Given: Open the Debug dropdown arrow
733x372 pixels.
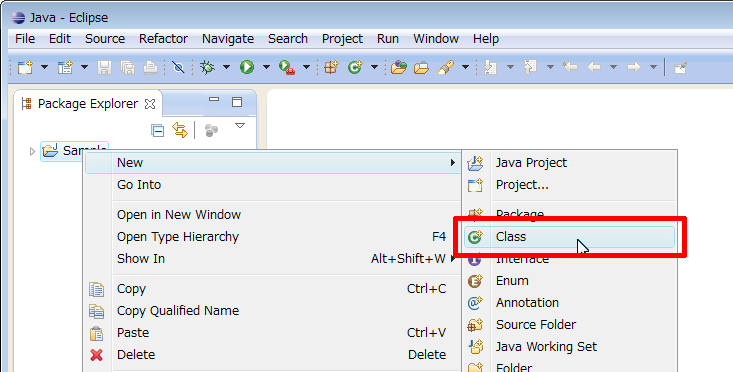Looking at the screenshot, I should tap(226, 67).
